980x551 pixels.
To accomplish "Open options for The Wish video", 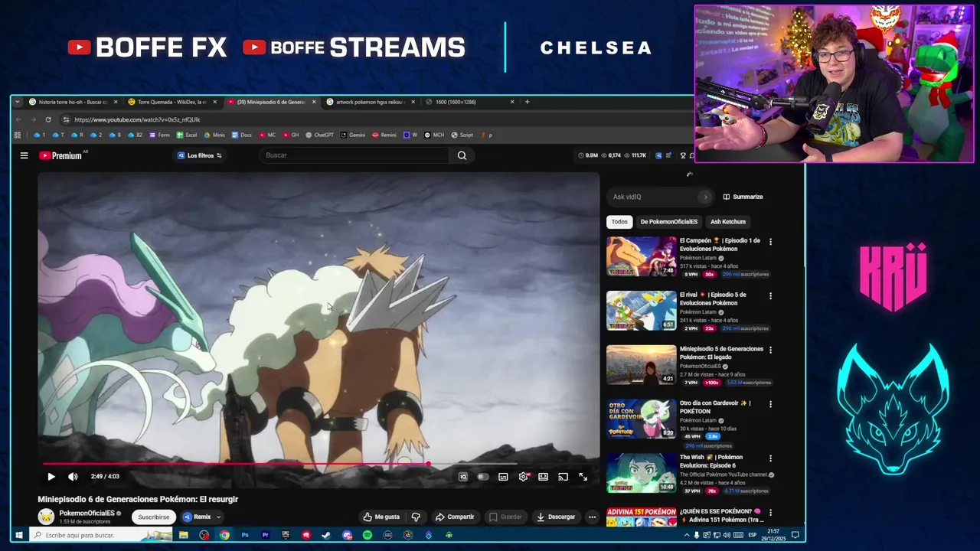I will [770, 458].
